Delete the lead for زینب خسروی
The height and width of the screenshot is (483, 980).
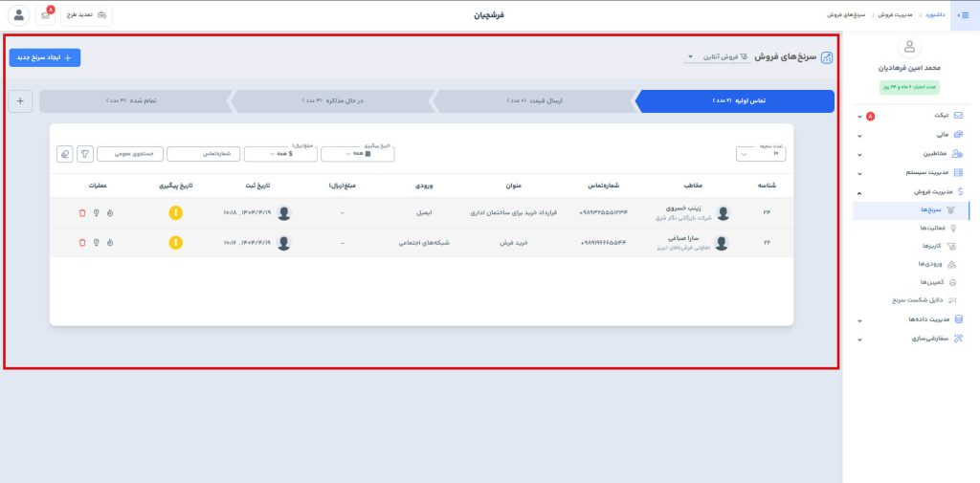pyautogui.click(x=82, y=213)
